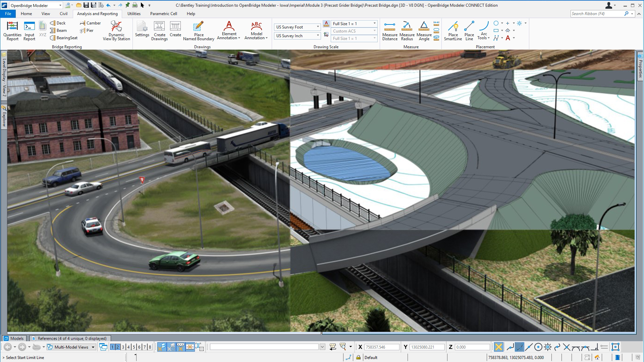Click the X coordinate field
Viewport: 644px width, 362px height.
(382, 347)
